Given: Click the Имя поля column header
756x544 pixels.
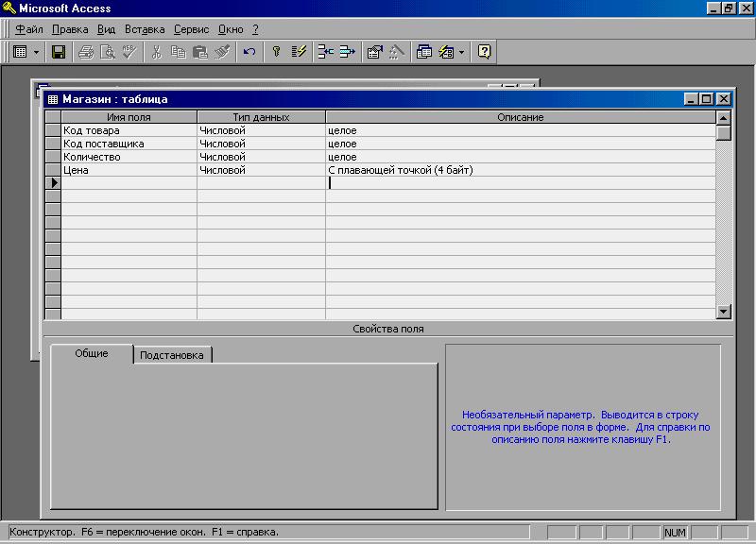Looking at the screenshot, I should point(129,117).
